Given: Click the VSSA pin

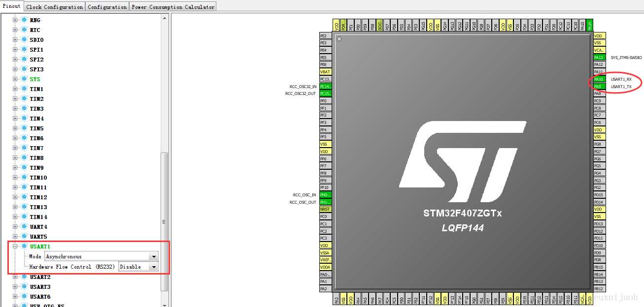Looking at the screenshot, I should click(326, 252).
